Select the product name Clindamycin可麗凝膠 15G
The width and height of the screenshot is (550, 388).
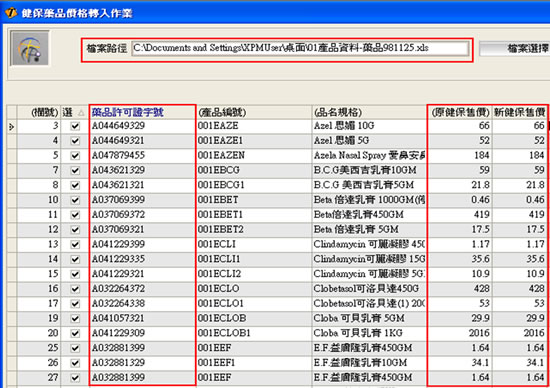click(369, 259)
